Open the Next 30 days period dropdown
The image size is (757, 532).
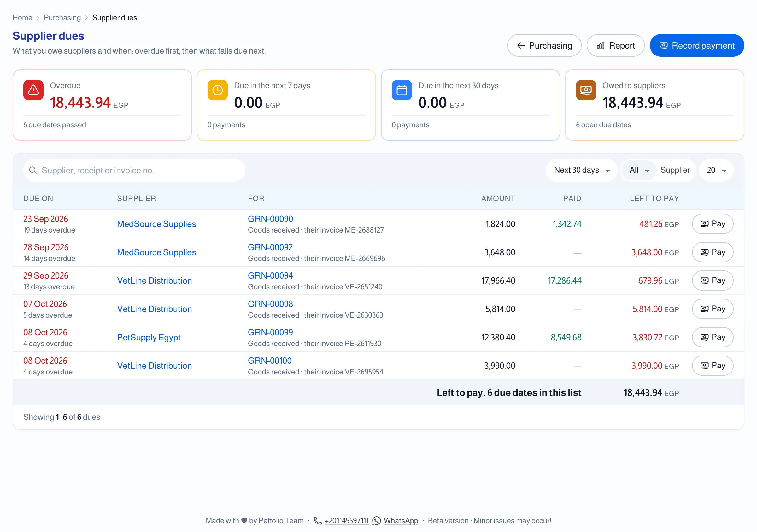[x=582, y=170]
